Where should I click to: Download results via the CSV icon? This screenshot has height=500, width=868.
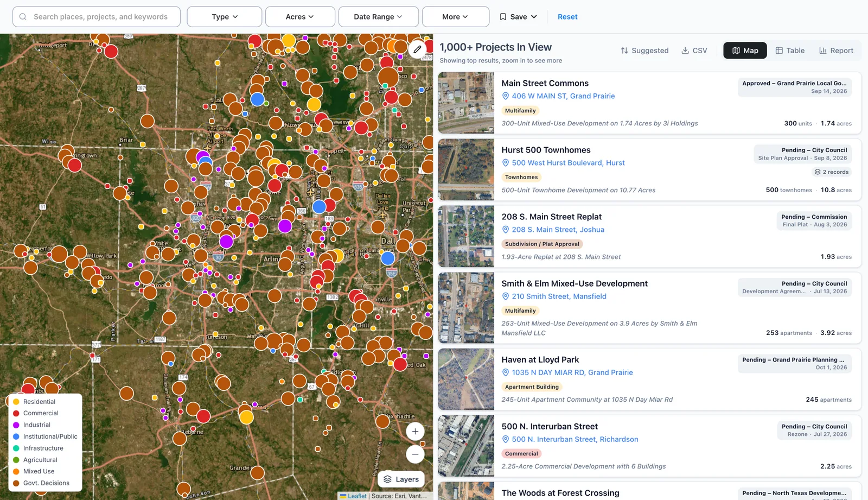coord(685,50)
